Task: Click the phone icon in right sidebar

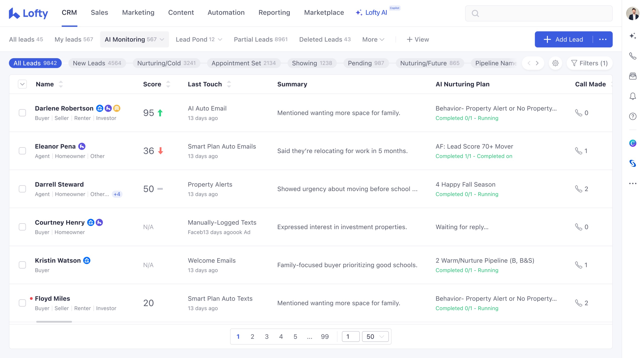Action: pos(632,56)
